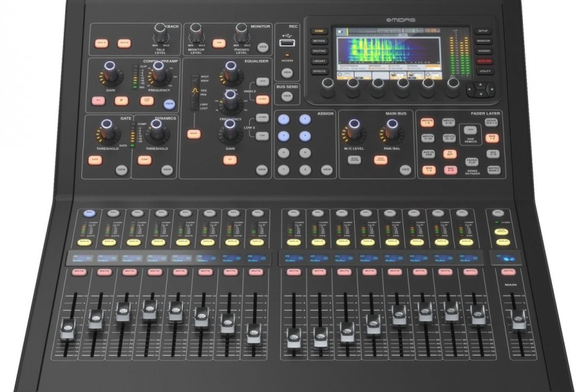Click the Config/Preamp Gain knob
The height and width of the screenshot is (392, 588).
[x=110, y=69]
